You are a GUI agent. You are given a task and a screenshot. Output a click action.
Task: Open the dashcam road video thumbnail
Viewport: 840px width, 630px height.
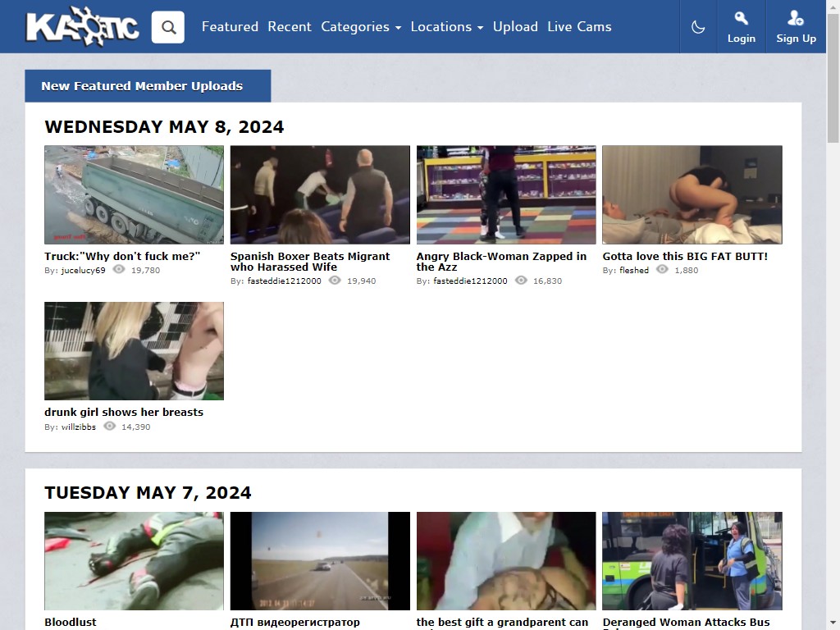click(320, 561)
